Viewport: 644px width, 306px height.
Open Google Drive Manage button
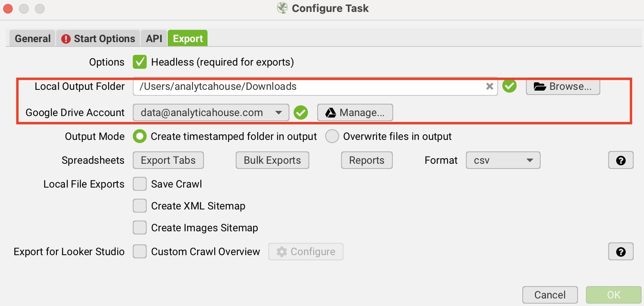pos(355,112)
